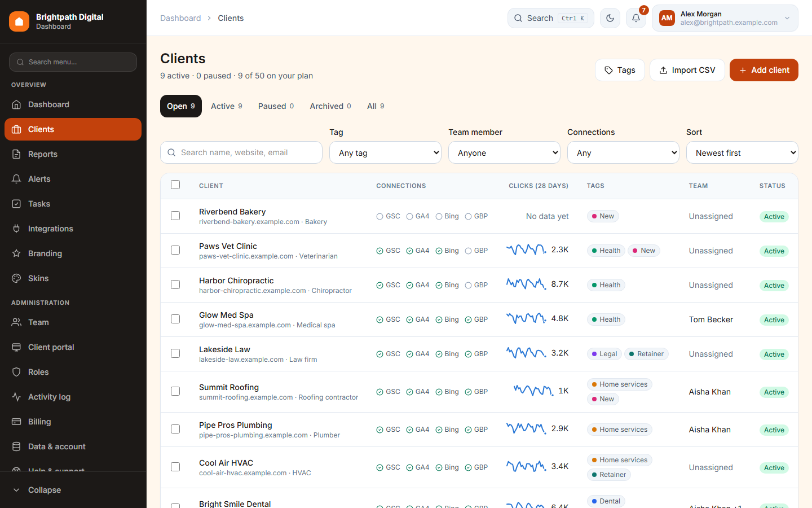Toggle the select-all clients checkbox

(x=175, y=185)
